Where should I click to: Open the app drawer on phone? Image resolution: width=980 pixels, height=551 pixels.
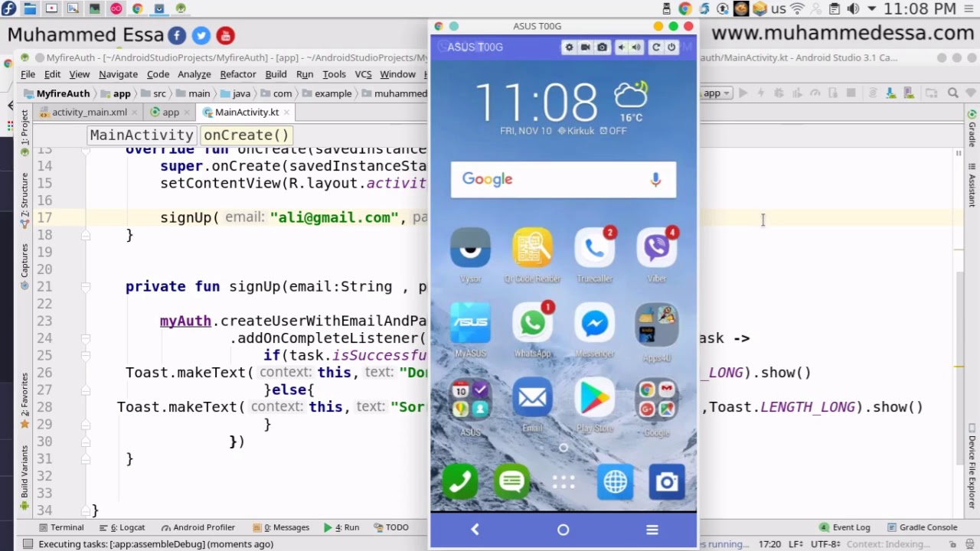coord(563,482)
